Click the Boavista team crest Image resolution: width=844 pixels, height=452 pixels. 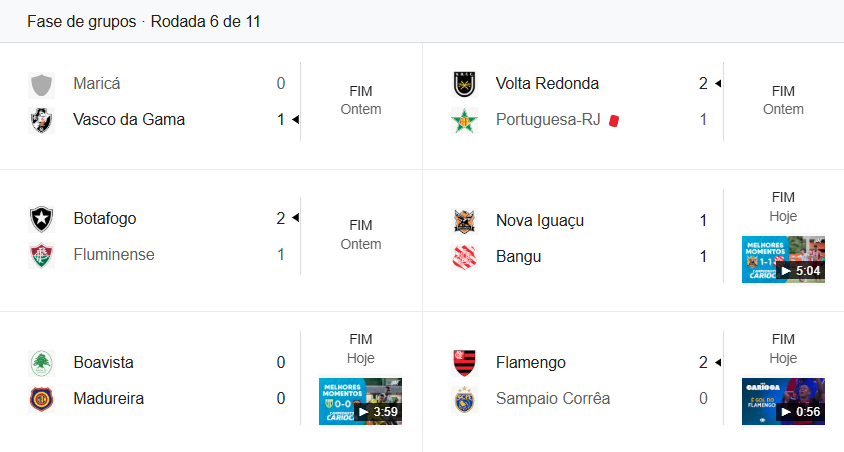(41, 363)
